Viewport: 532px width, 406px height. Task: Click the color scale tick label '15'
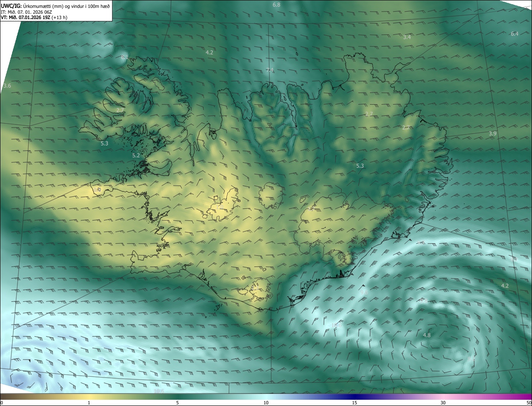tap(355, 403)
